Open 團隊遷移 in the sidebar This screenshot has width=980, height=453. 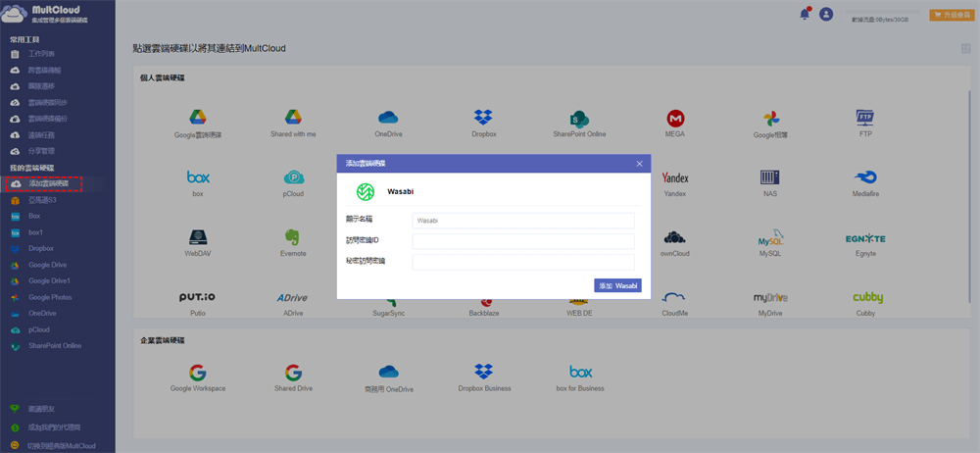tap(40, 86)
